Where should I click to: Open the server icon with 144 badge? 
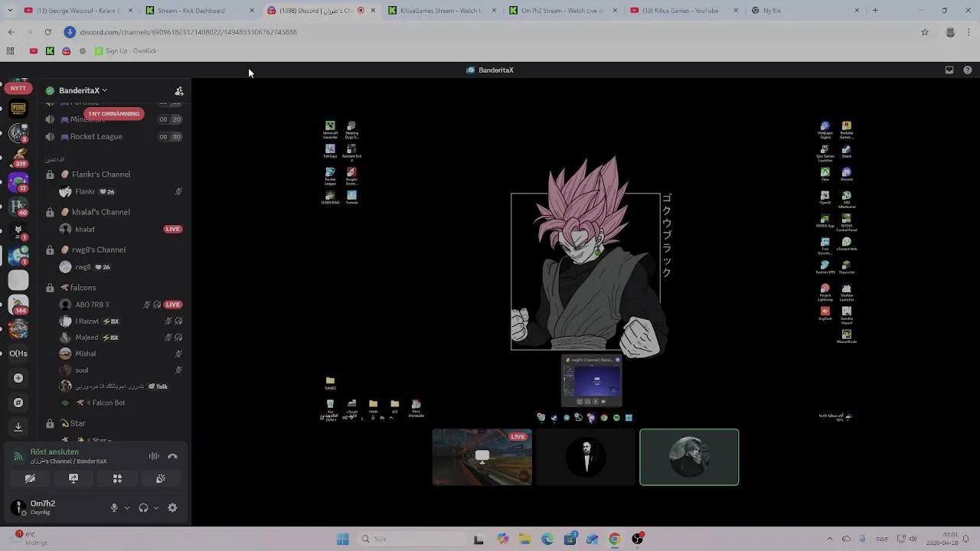click(18, 305)
